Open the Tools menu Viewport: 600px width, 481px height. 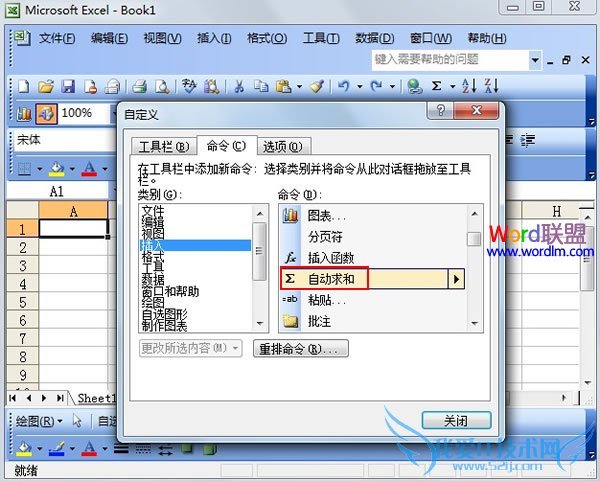click(321, 38)
